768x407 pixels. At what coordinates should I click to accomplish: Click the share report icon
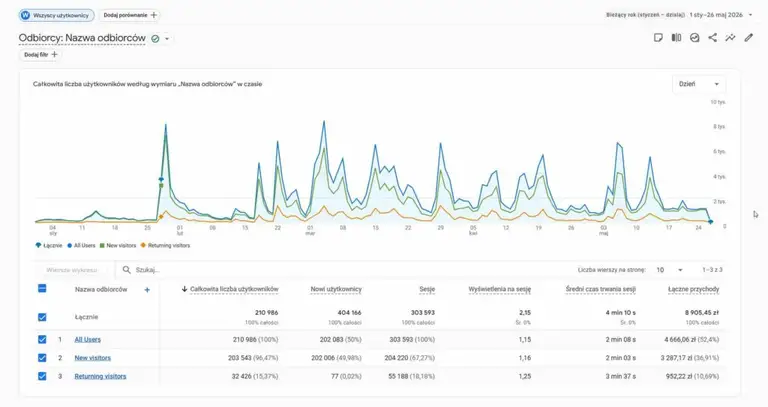tap(713, 38)
